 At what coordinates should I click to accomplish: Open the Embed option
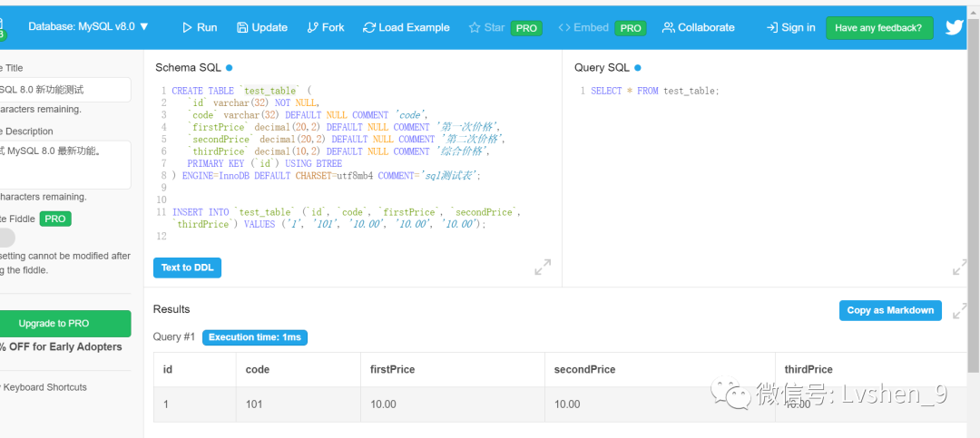[x=583, y=27]
